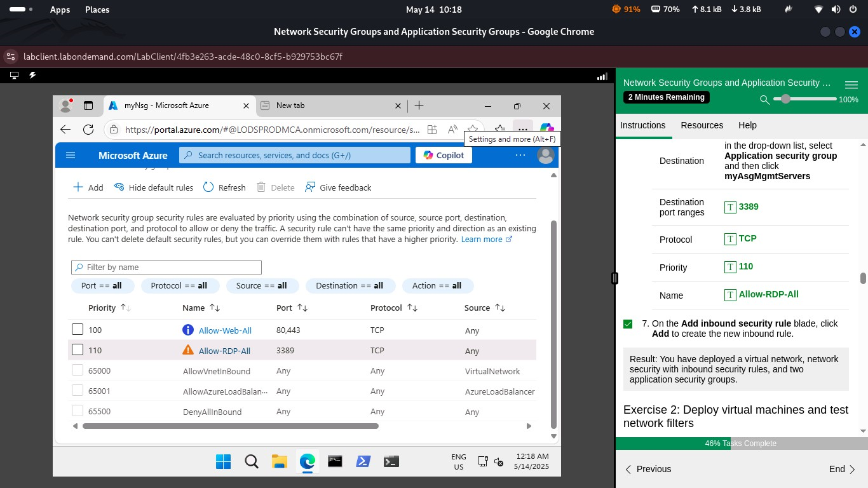Click the "Learn more" link
Image resolution: width=868 pixels, height=488 pixels.
click(x=482, y=239)
